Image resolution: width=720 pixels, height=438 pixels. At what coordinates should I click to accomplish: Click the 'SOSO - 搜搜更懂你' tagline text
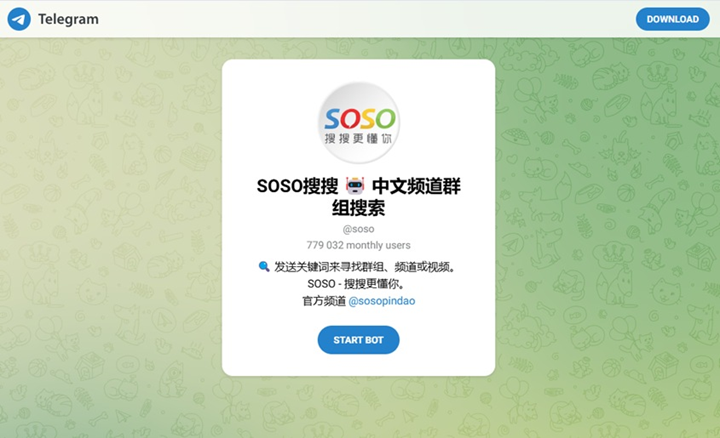pos(356,284)
